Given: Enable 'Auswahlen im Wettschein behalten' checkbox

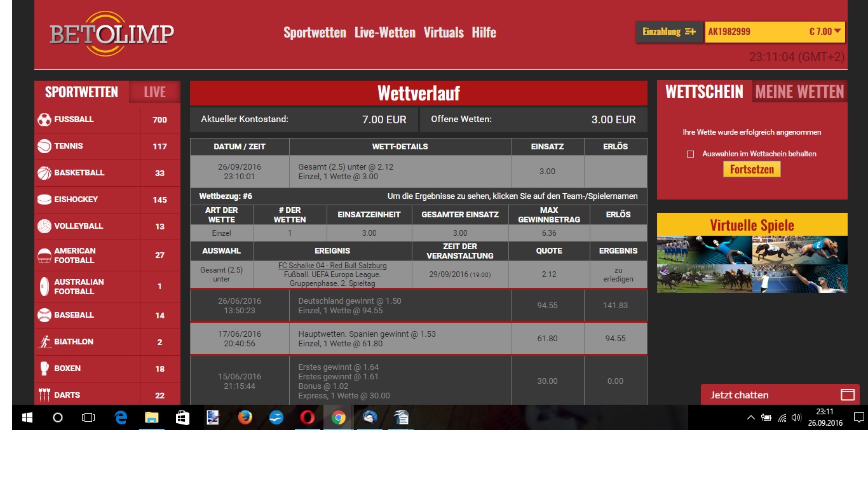Looking at the screenshot, I should (x=691, y=154).
